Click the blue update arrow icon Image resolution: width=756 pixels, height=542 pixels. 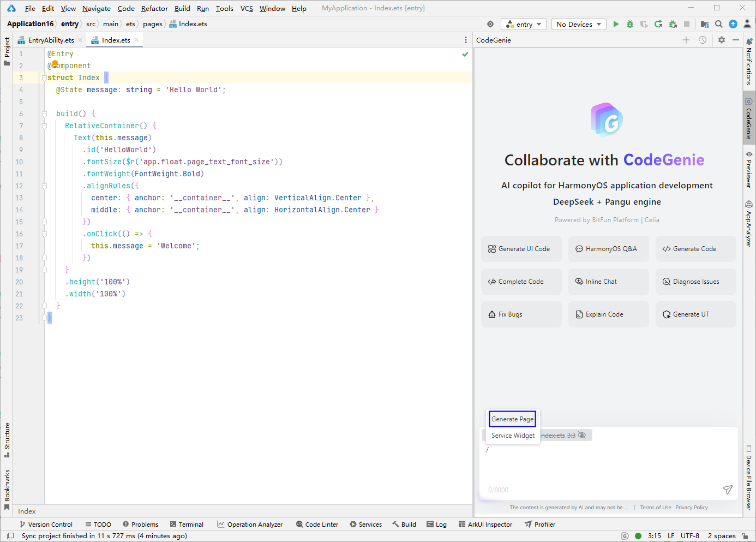tap(733, 24)
